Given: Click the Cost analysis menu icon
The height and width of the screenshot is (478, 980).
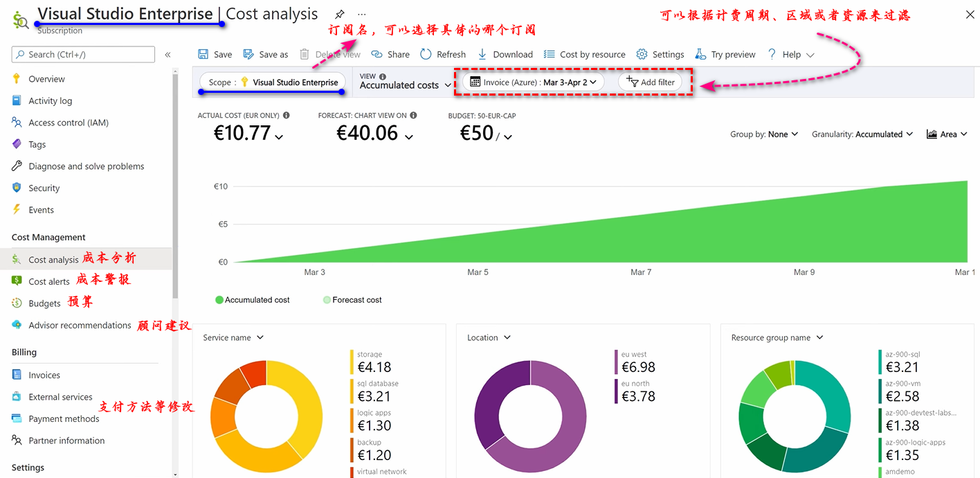Looking at the screenshot, I should point(17,260).
